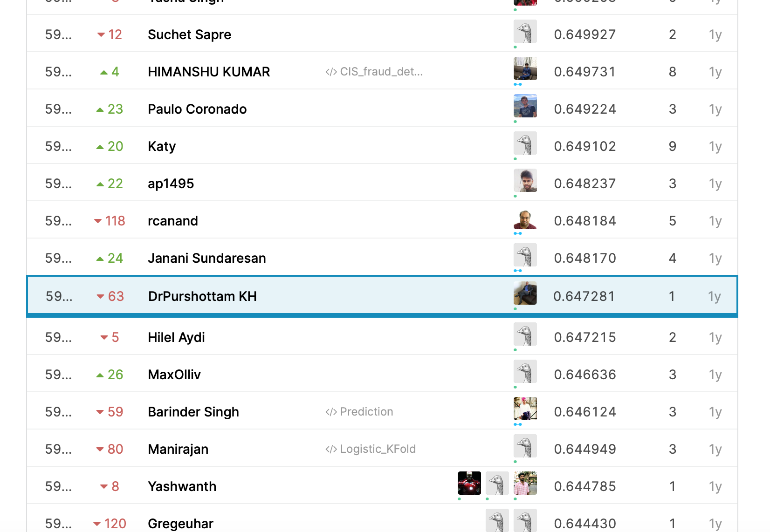770x532 pixels.
Task: Click Yashwanth team's Iron Man avatar
Action: tap(469, 483)
